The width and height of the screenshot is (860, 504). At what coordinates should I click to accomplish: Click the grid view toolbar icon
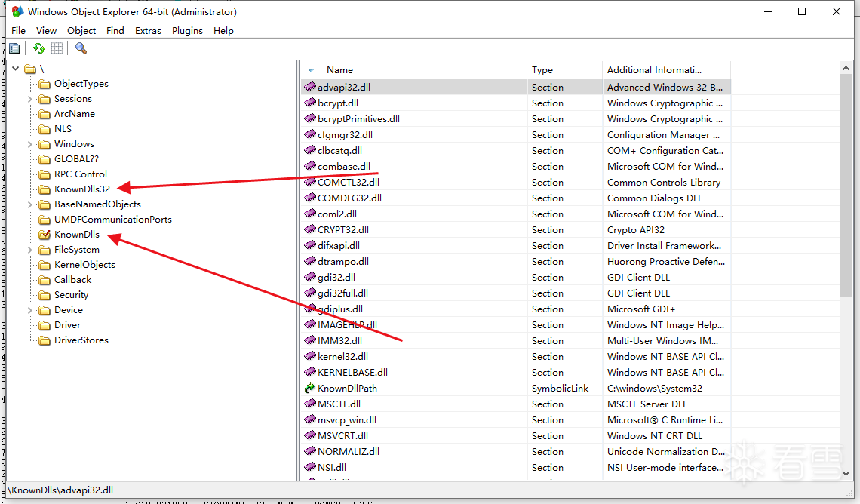57,49
